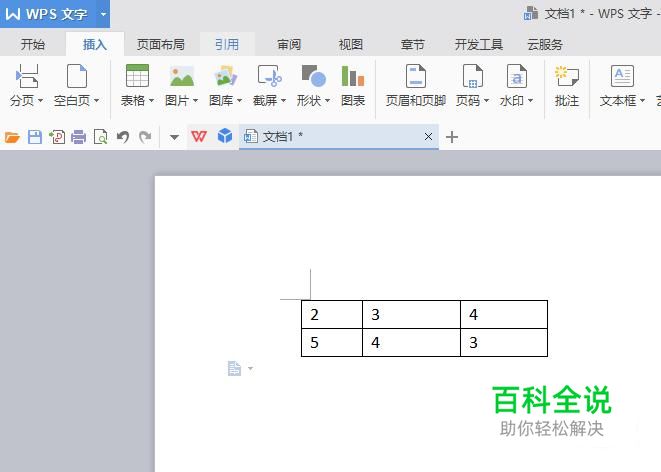Switch to the 开始 tab
This screenshot has width=661, height=472.
(32, 44)
